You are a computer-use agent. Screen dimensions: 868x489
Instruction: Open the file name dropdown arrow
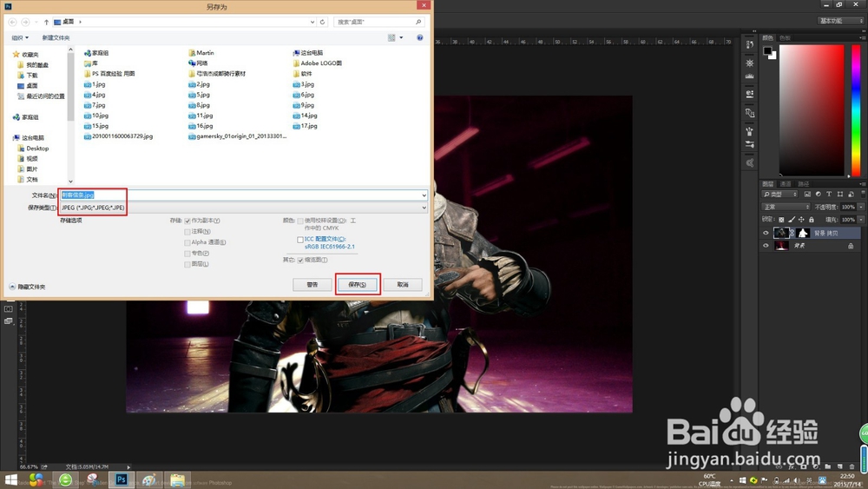[x=424, y=195]
